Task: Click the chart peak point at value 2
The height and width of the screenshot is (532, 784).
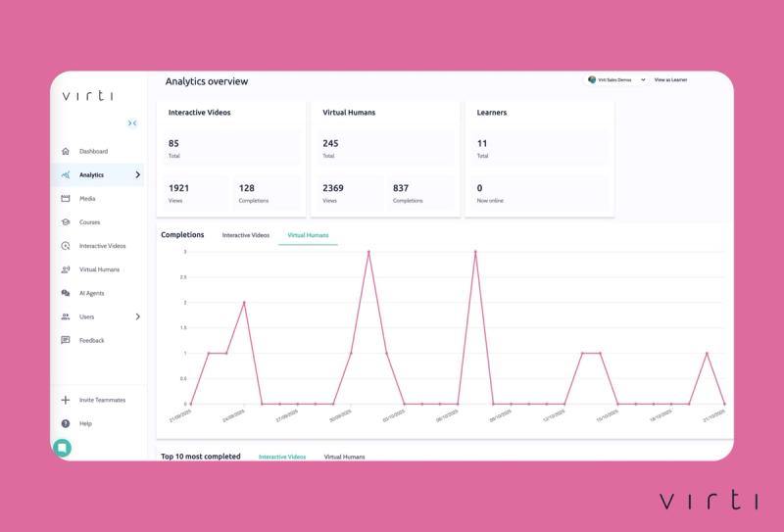Action: point(244,303)
